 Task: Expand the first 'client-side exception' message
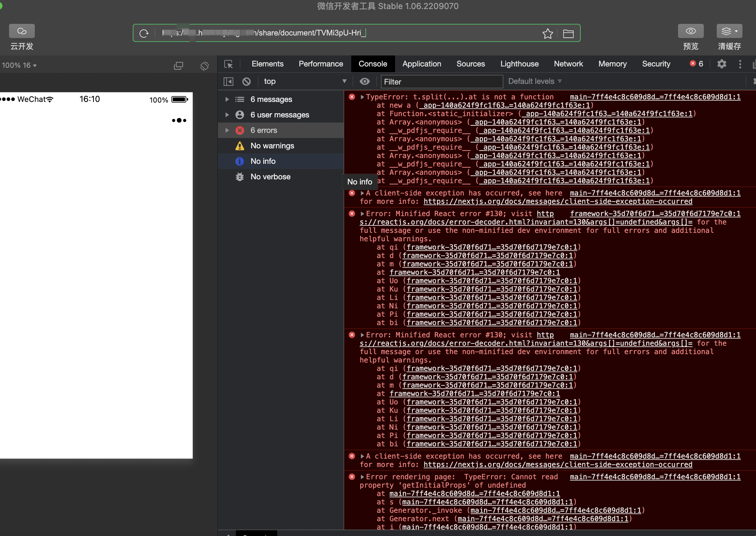point(362,193)
